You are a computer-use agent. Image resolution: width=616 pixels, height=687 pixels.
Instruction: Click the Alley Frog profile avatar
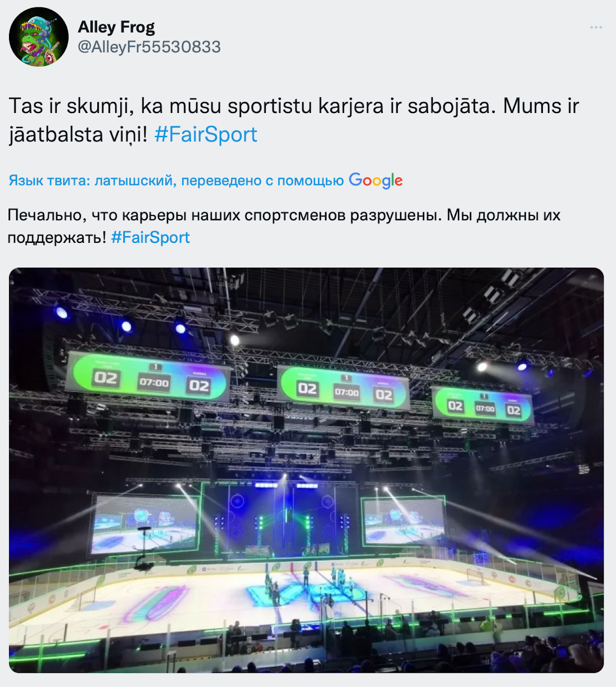38,37
